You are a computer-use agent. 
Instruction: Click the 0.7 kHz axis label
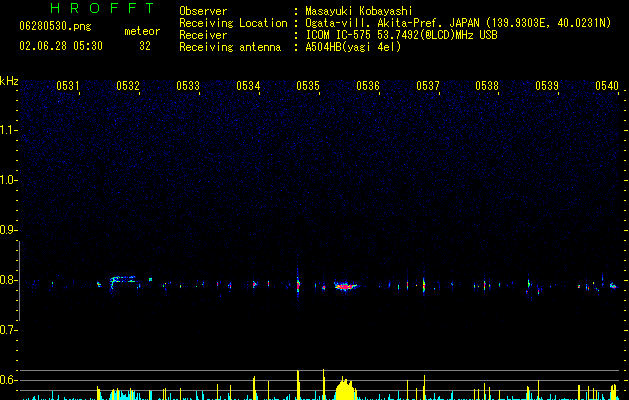(x=8, y=330)
